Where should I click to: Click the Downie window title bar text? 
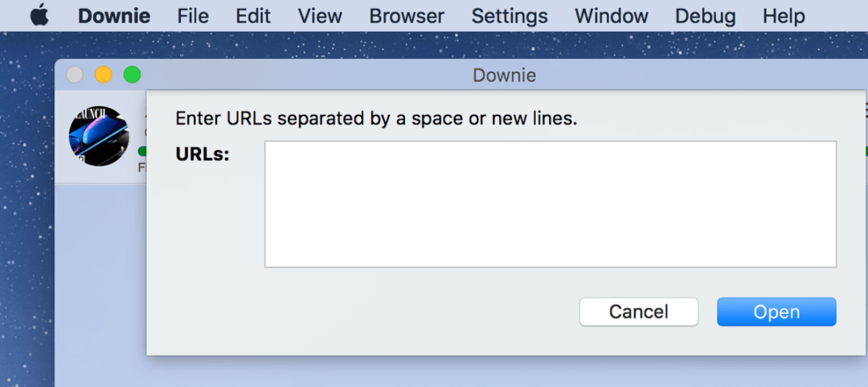[504, 75]
